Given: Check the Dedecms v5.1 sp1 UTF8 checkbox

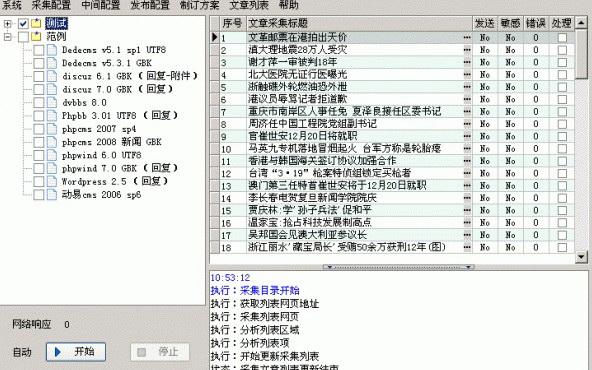Looking at the screenshot, I should click(x=39, y=50).
